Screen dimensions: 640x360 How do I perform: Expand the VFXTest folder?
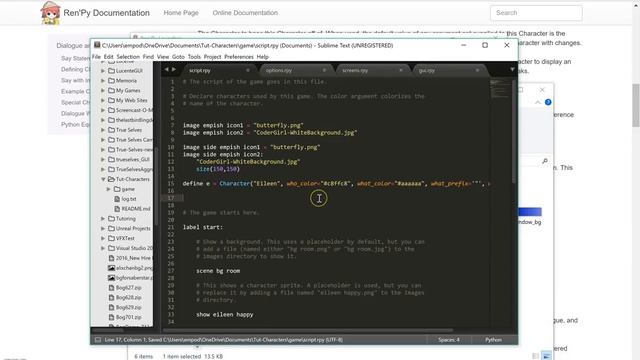coord(103,238)
